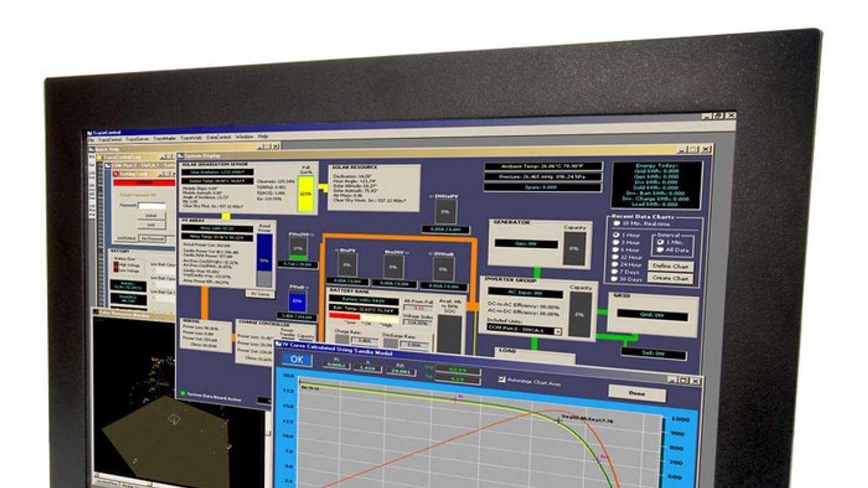
Task: Click the Inverter Group Capacity gauge
Action: [x=580, y=314]
